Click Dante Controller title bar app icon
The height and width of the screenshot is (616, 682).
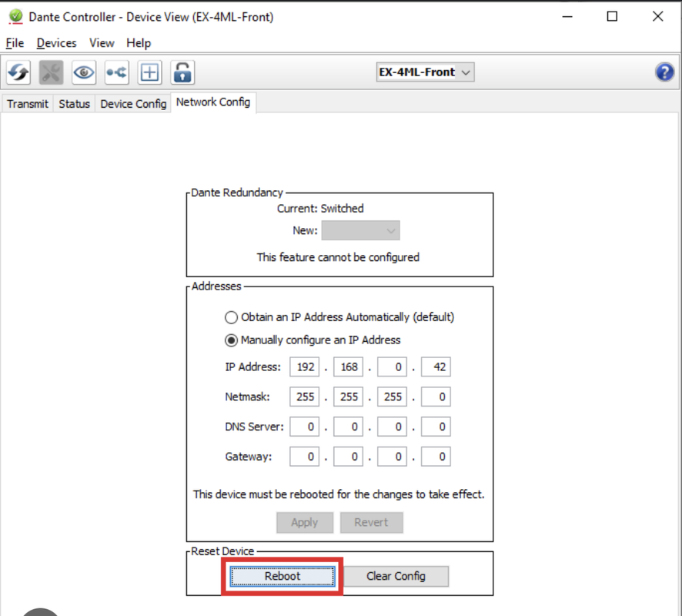tap(15, 16)
